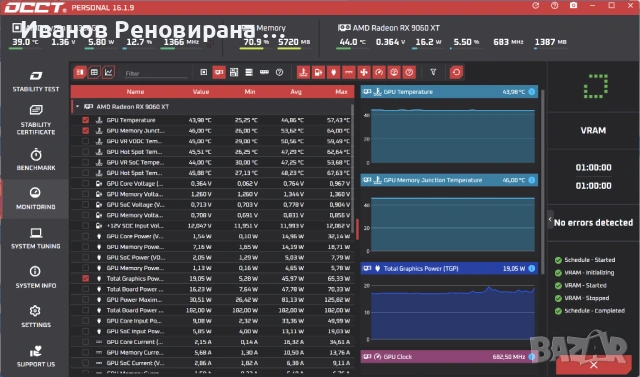This screenshot has width=640, height=377.
Task: Sort table by Min column header
Action: (250, 92)
